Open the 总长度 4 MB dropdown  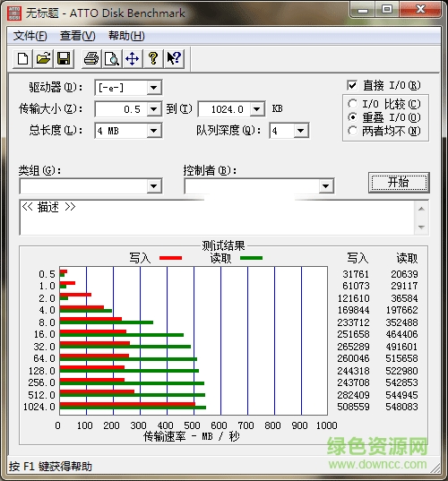click(154, 131)
